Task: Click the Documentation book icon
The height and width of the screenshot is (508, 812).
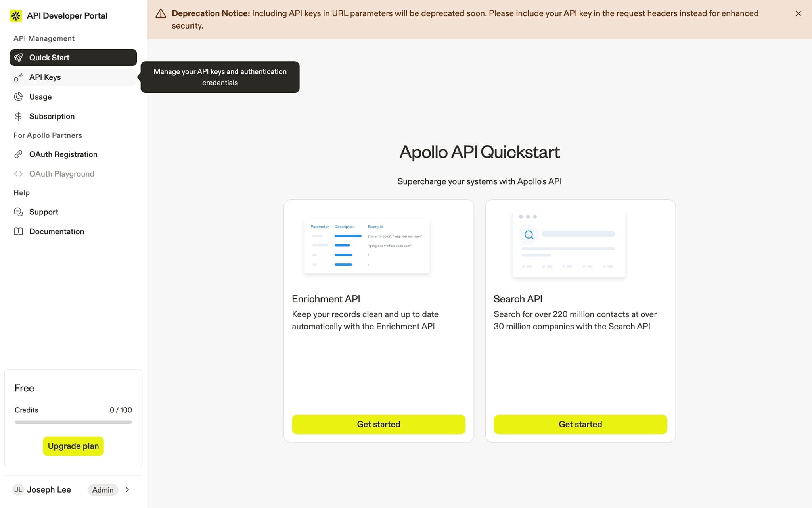Action: point(18,231)
